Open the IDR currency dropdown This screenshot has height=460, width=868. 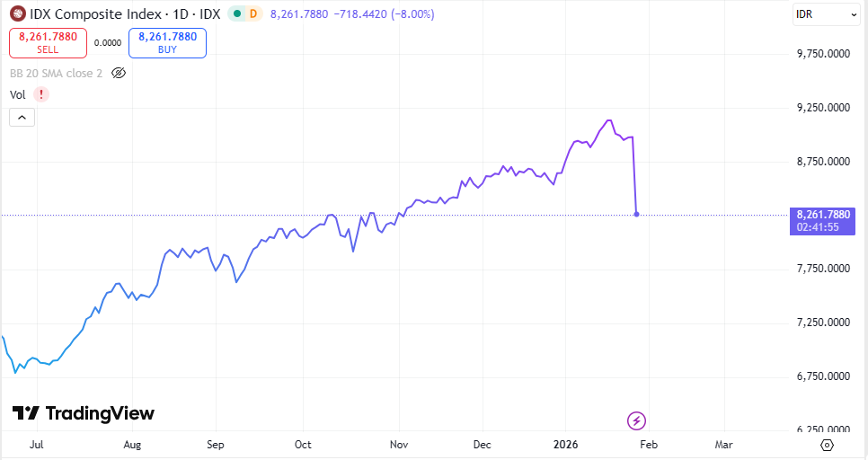(x=827, y=13)
